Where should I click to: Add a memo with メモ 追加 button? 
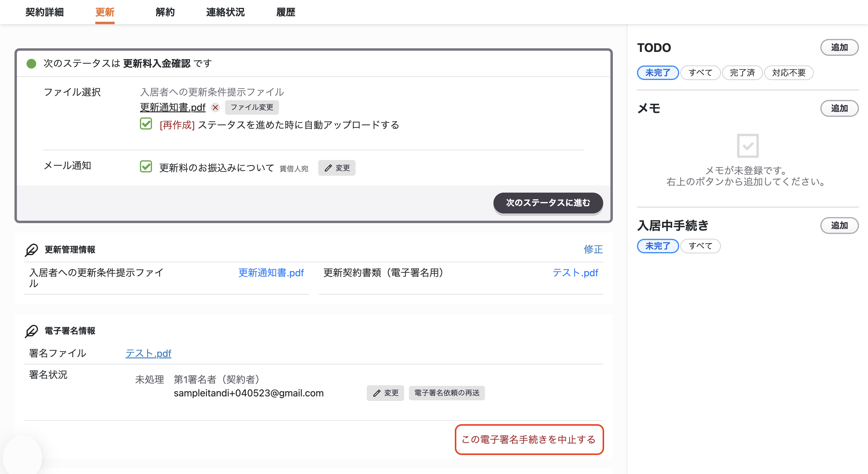click(x=839, y=108)
